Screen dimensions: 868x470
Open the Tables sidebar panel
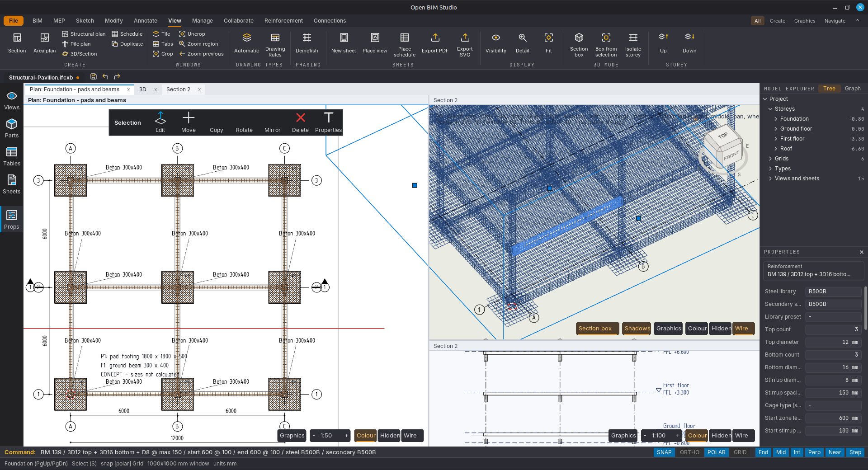[x=12, y=156]
